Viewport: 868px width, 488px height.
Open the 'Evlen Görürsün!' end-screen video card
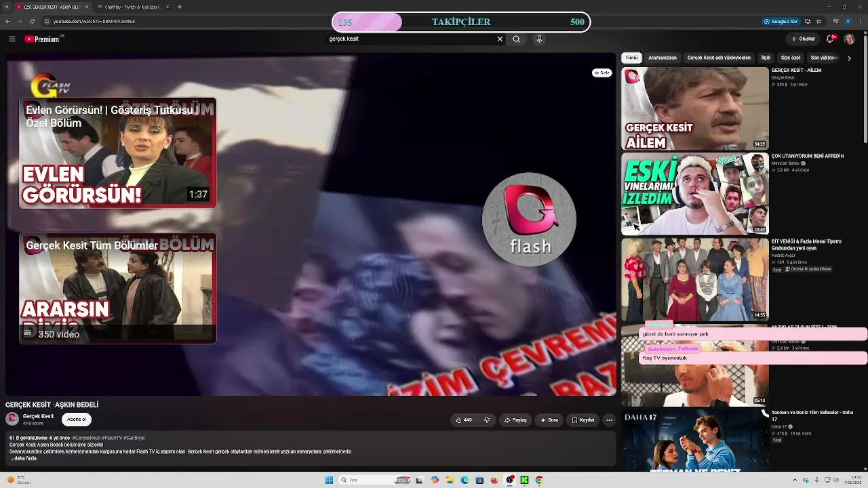click(118, 152)
